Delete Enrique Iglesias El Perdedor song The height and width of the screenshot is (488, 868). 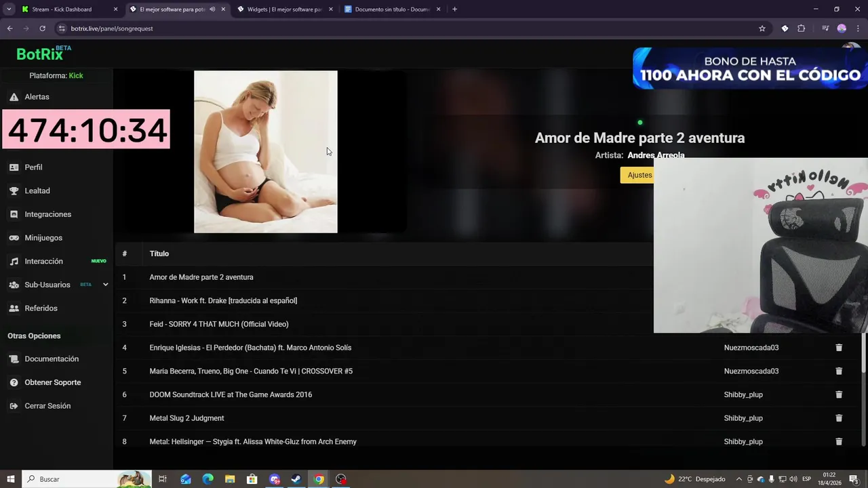839,348
